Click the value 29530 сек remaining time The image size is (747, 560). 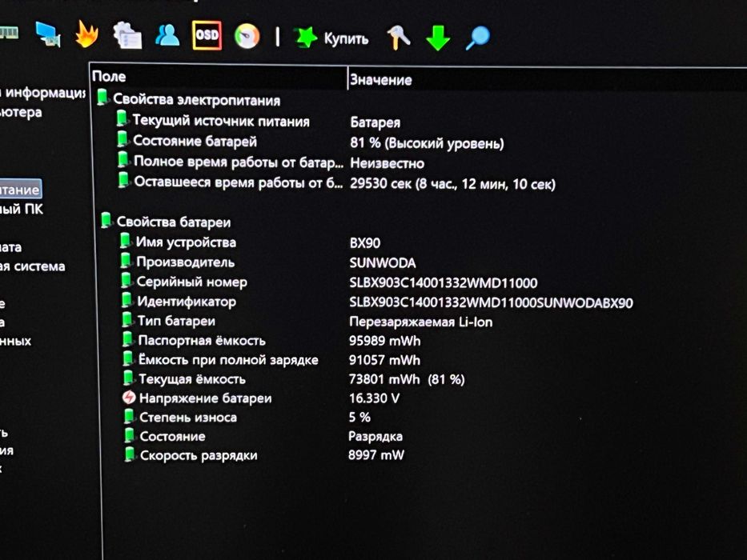[452, 184]
